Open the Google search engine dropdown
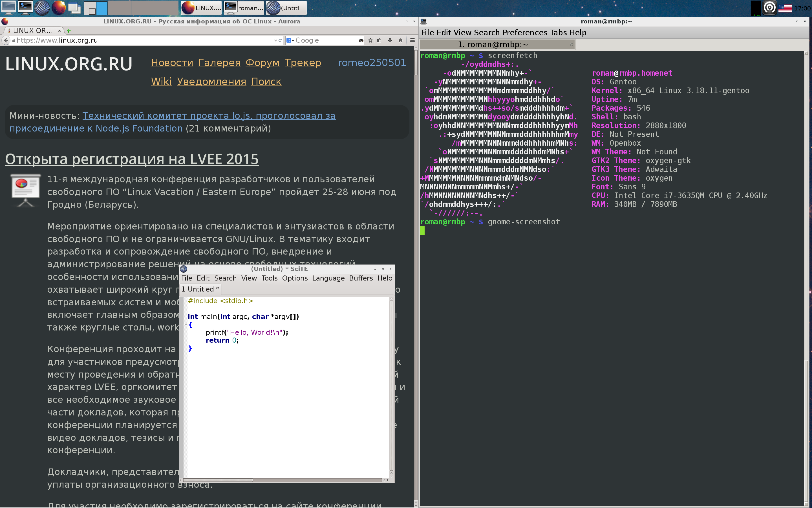This screenshot has width=812, height=508. pyautogui.click(x=290, y=40)
